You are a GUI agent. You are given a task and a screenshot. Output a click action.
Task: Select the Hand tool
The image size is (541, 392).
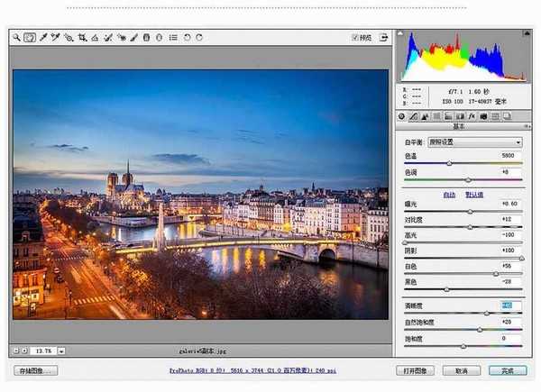coord(29,38)
